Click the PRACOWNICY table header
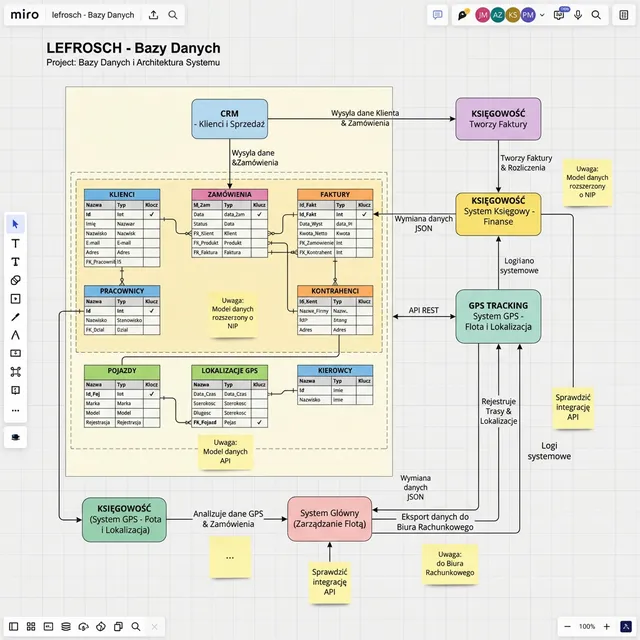 (x=122, y=291)
